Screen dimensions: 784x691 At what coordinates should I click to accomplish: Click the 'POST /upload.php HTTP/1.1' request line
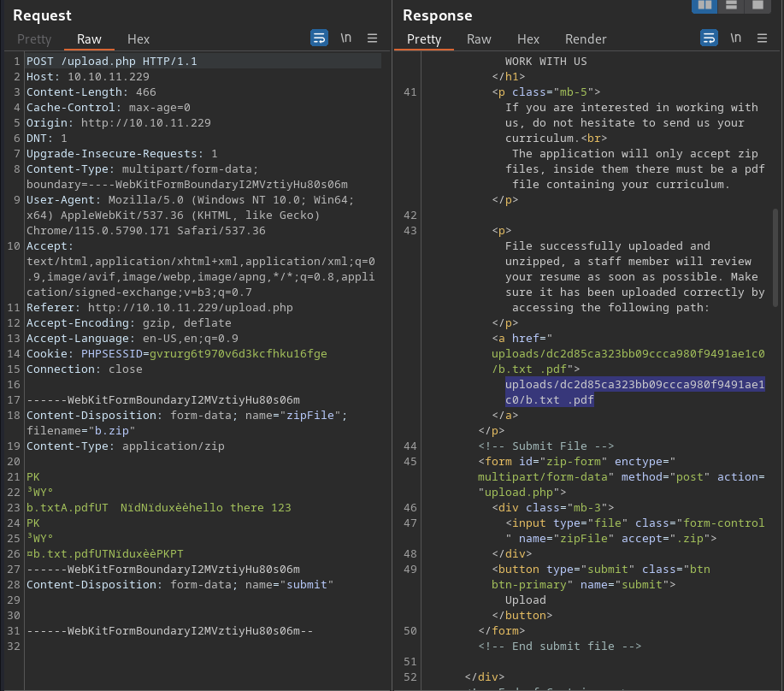[111, 61]
